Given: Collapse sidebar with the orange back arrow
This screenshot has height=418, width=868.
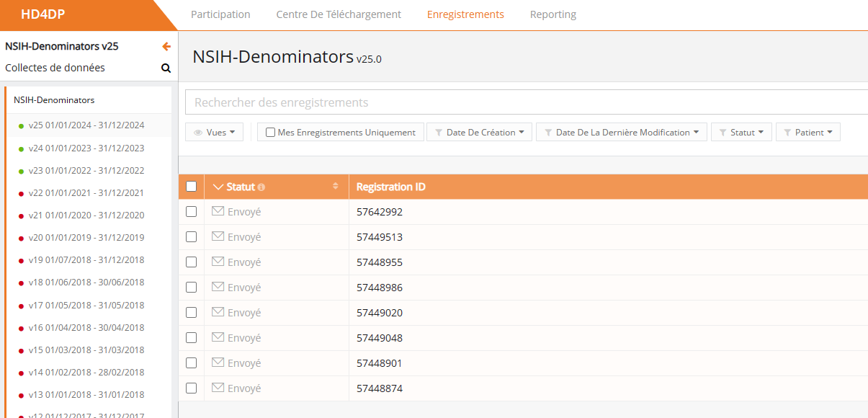Looking at the screenshot, I should pos(166,47).
